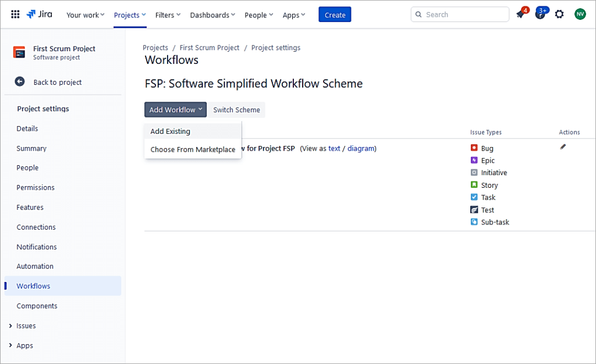Open notifications via the bell icon

pos(520,14)
